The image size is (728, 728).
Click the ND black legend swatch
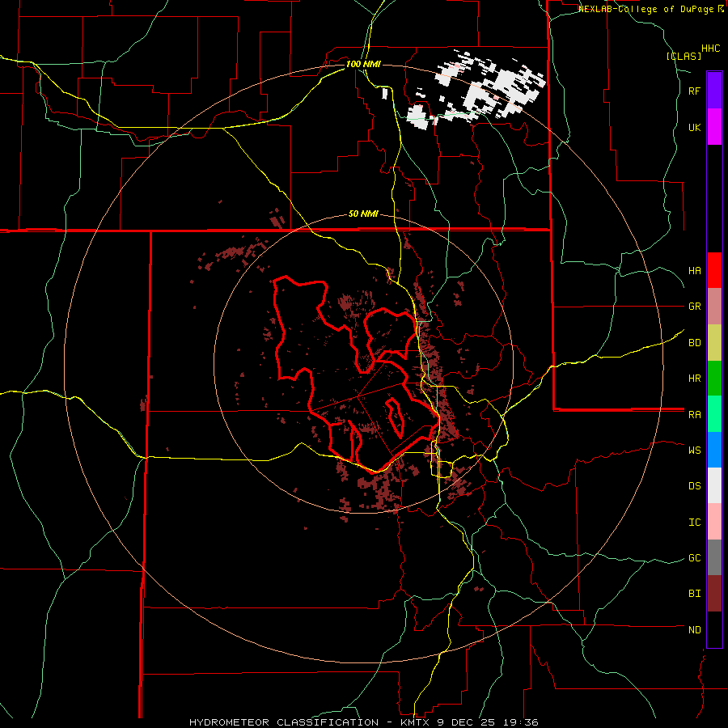[714, 629]
